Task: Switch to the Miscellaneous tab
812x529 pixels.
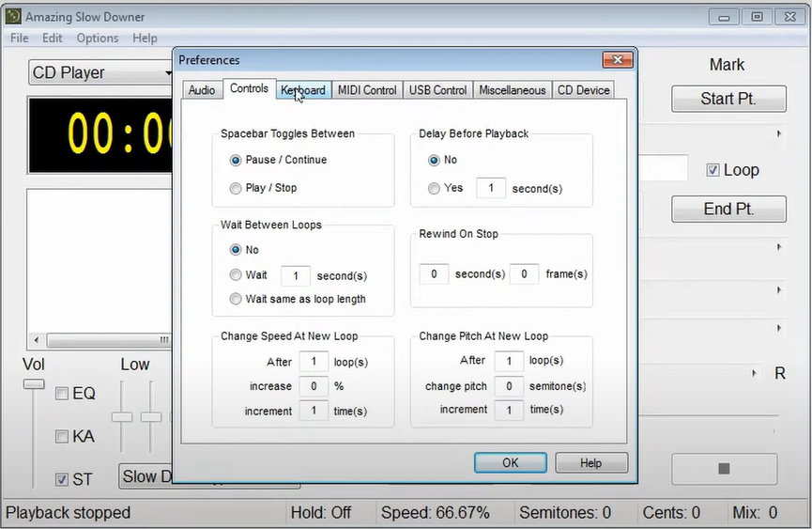Action: coord(513,90)
